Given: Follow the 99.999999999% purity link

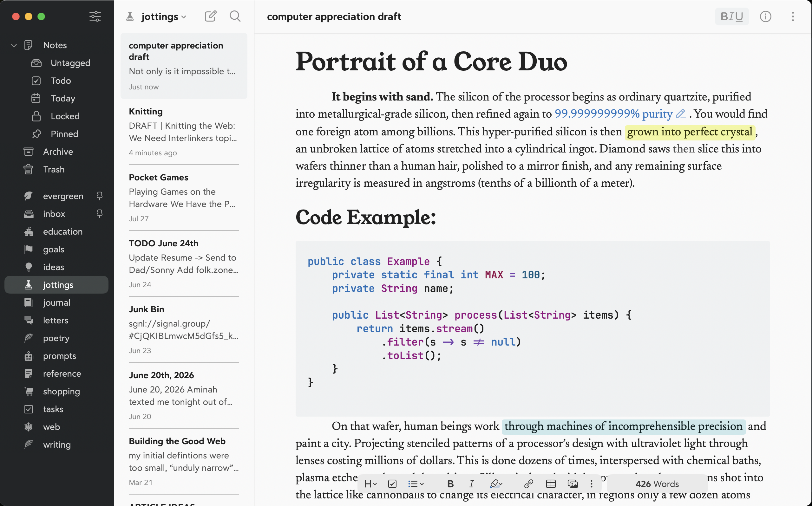Looking at the screenshot, I should pyautogui.click(x=613, y=114).
